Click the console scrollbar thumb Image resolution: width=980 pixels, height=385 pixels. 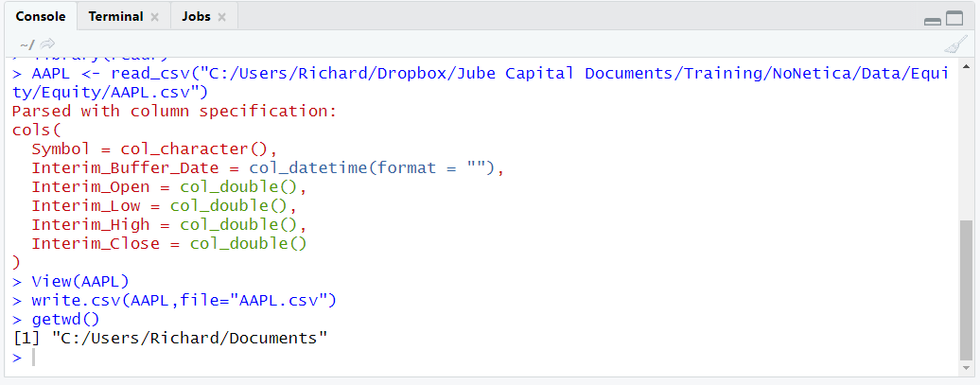click(966, 290)
